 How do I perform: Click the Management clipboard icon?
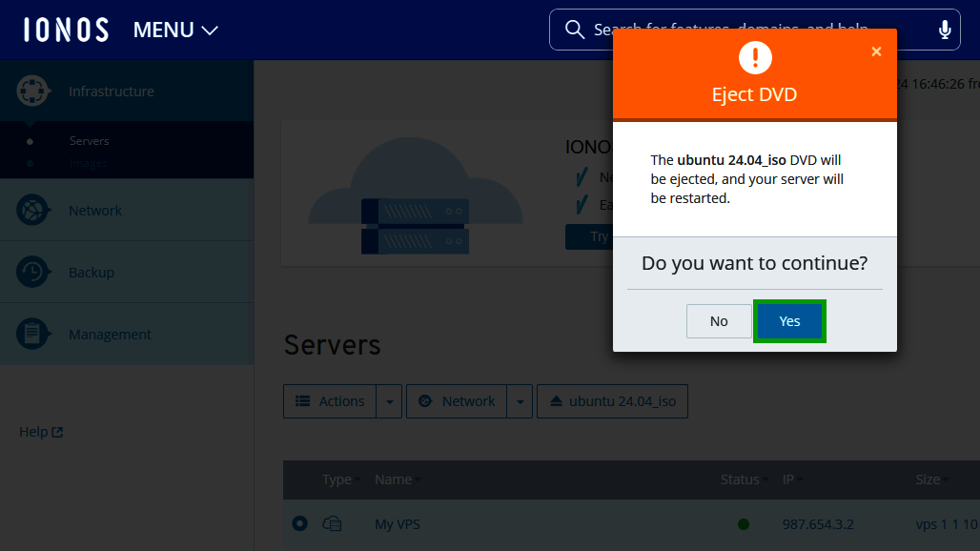[33, 335]
